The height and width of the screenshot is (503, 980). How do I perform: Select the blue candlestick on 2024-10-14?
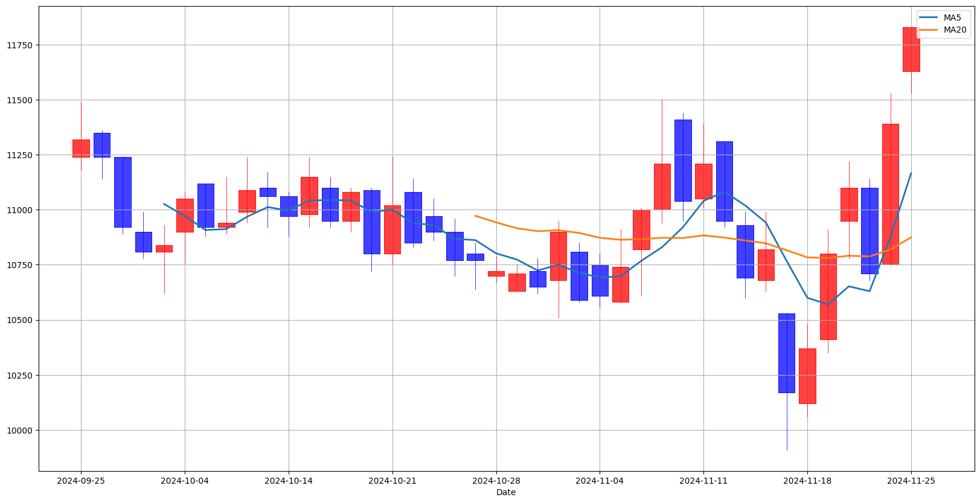[x=289, y=207]
